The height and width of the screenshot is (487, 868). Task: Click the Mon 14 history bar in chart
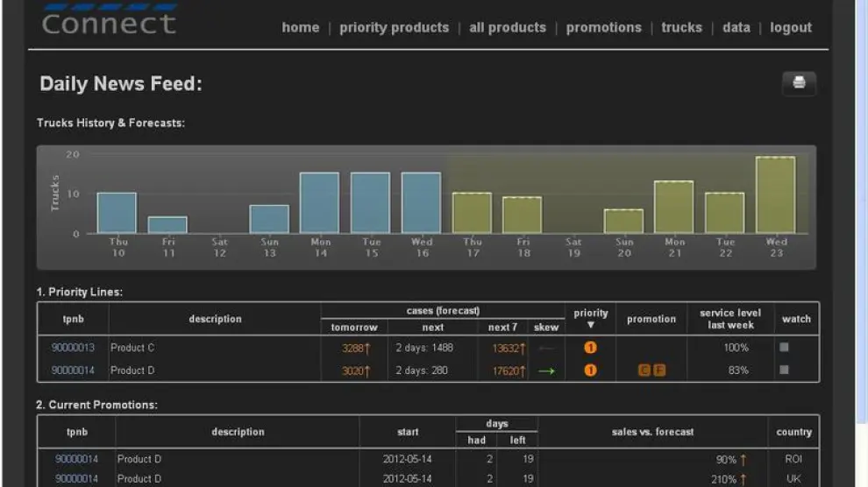click(319, 202)
